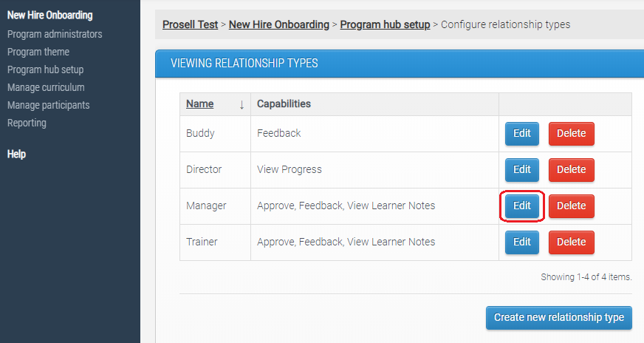Delete the Buddy relationship type
The image size is (644, 343).
pos(571,134)
